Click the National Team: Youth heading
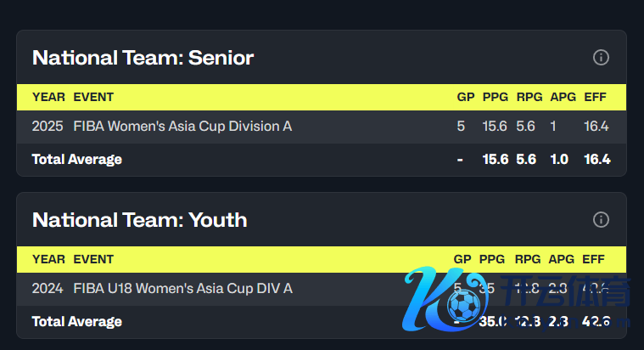Image resolution: width=644 pixels, height=350 pixels. point(139,220)
